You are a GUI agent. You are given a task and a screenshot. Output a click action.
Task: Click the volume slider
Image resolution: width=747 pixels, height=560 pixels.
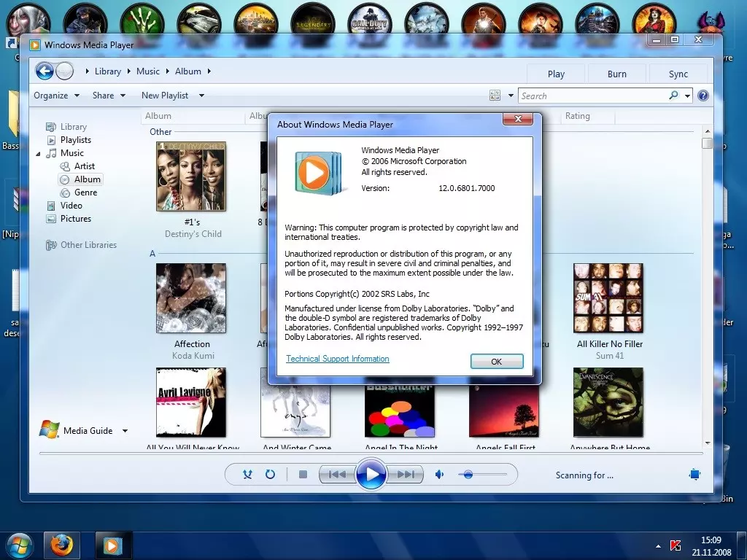click(x=481, y=475)
